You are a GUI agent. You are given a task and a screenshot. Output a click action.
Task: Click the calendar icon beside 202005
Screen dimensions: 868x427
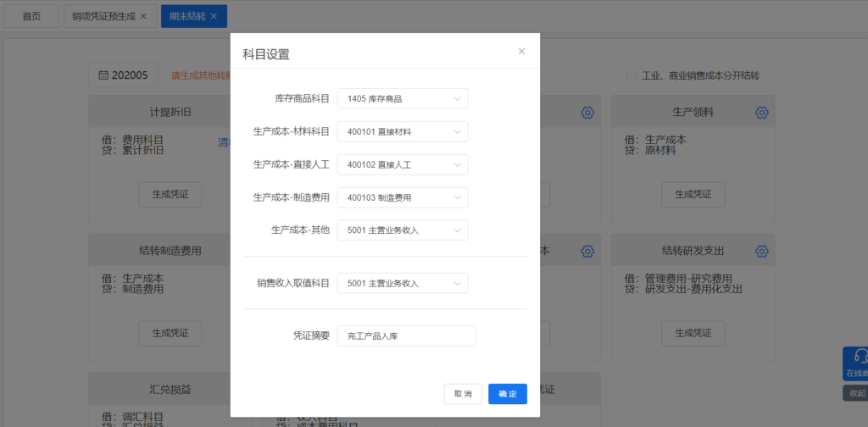click(x=103, y=75)
